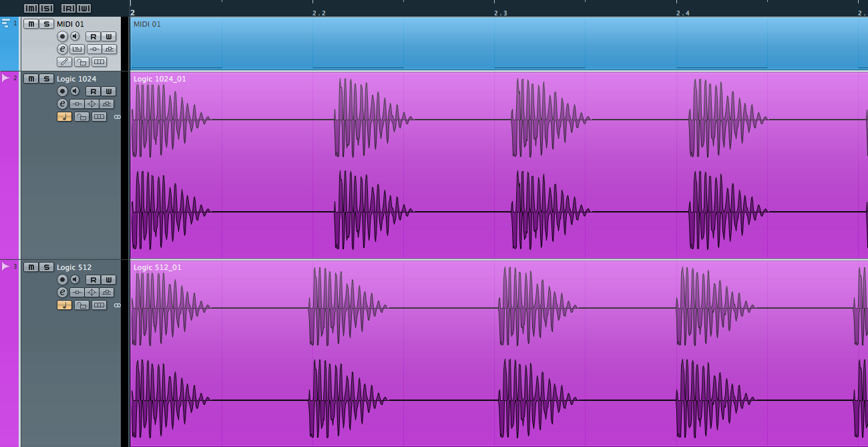The height and width of the screenshot is (447, 868).
Task: Solo the Logic 1024 track
Action: pyautogui.click(x=46, y=79)
